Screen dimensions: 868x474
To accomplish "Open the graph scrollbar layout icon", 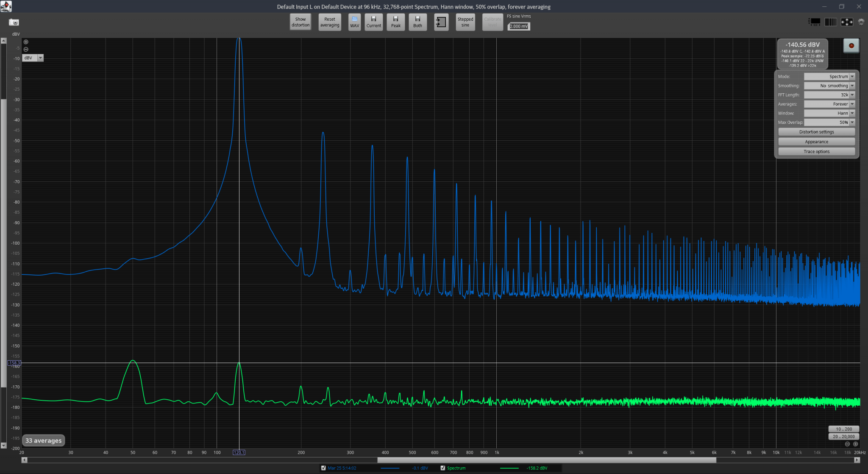I will click(x=814, y=22).
